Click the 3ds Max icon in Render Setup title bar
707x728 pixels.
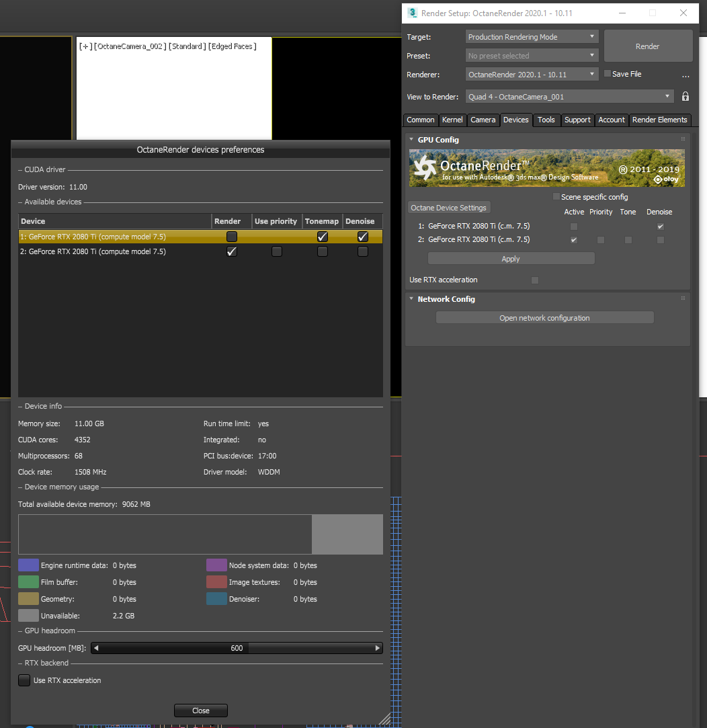point(412,13)
